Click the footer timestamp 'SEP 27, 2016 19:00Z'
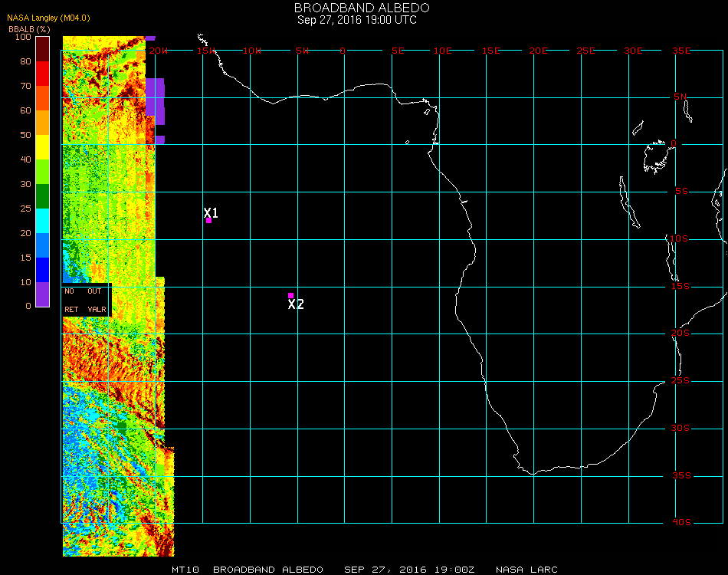This screenshot has height=575, width=728. (409, 570)
